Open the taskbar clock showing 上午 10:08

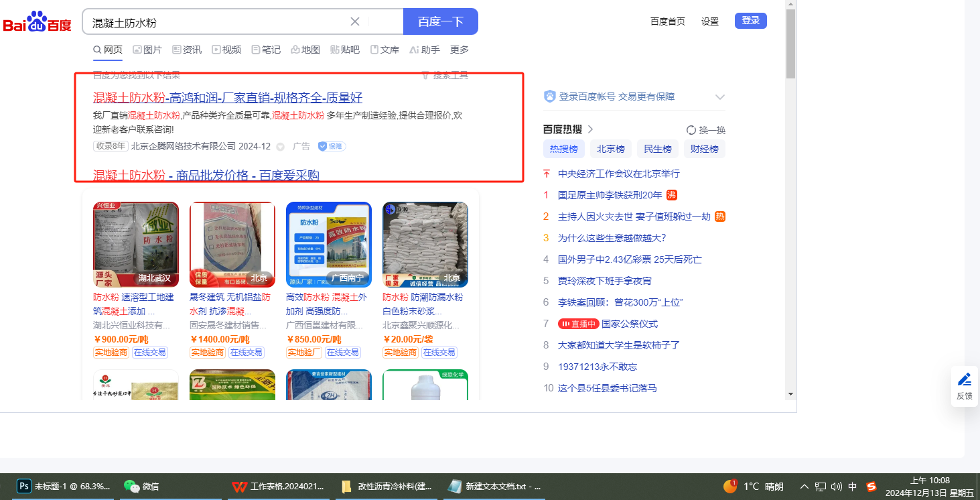(930, 487)
